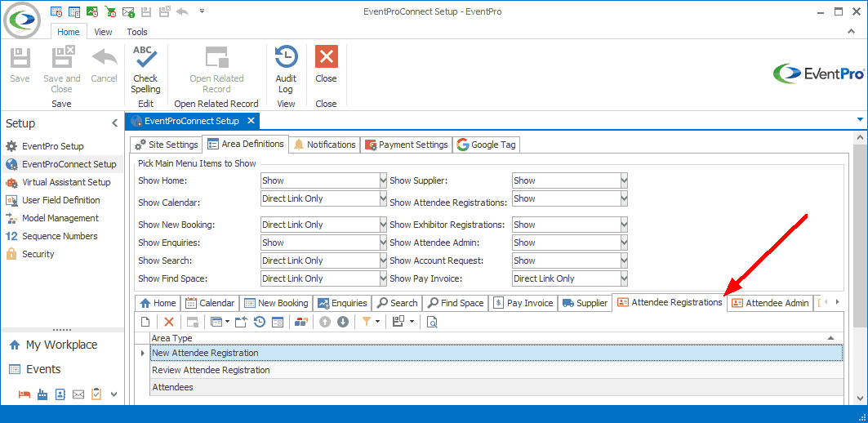Open the Show Home dropdown
The image size is (868, 423).
[x=382, y=180]
